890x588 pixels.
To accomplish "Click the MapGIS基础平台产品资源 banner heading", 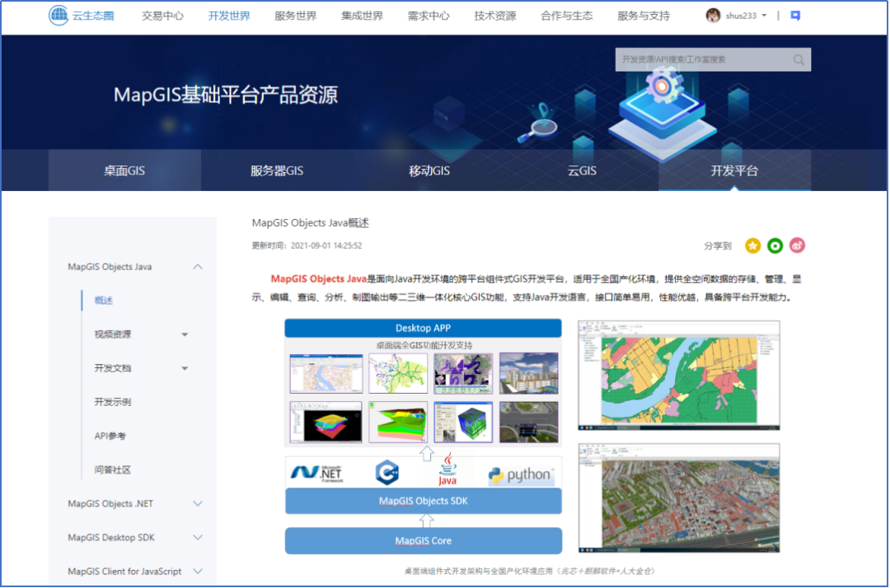I will pyautogui.click(x=225, y=95).
